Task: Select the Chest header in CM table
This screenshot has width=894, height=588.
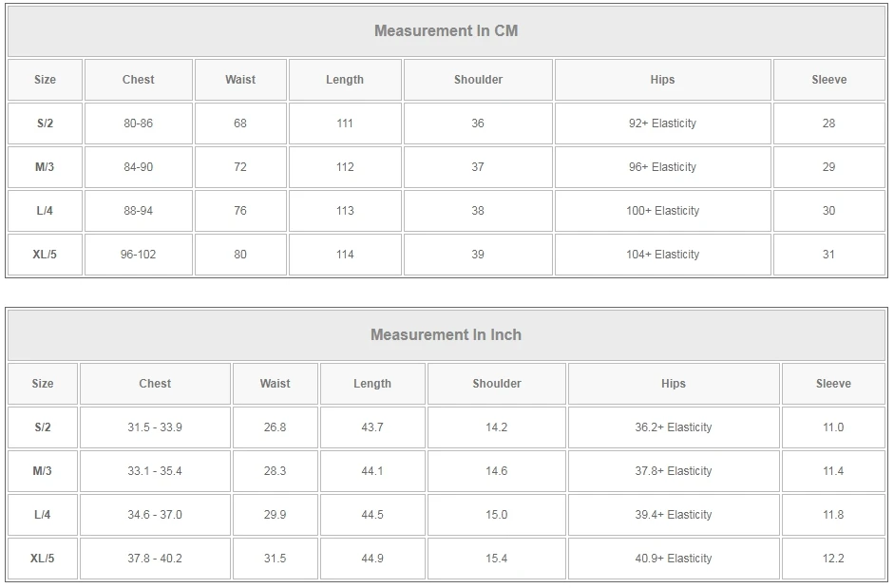Action: pos(139,80)
